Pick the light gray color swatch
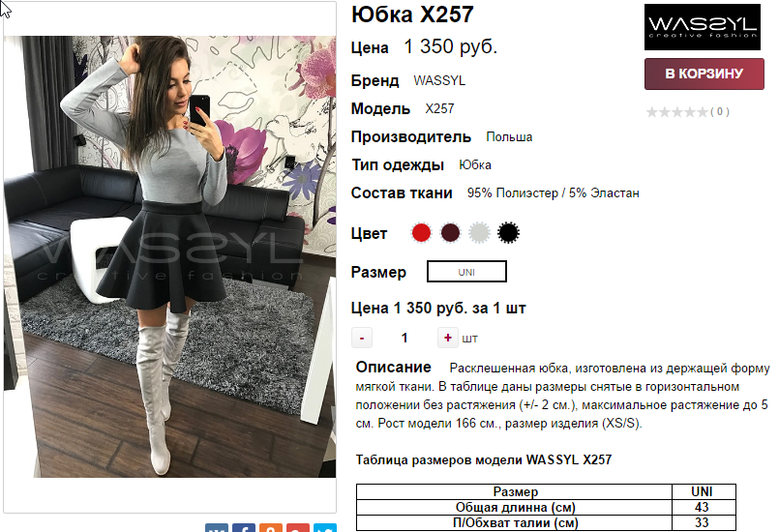This screenshot has height=532, width=779. pyautogui.click(x=479, y=232)
